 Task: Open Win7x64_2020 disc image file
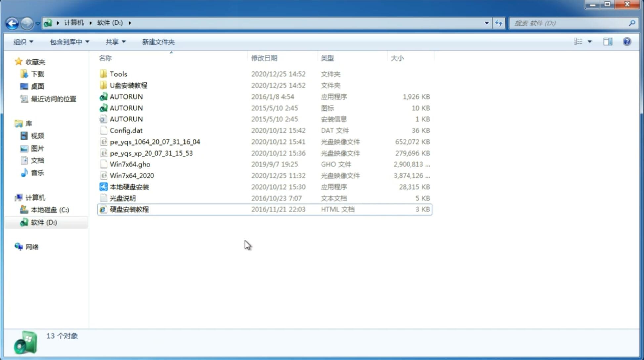[131, 175]
